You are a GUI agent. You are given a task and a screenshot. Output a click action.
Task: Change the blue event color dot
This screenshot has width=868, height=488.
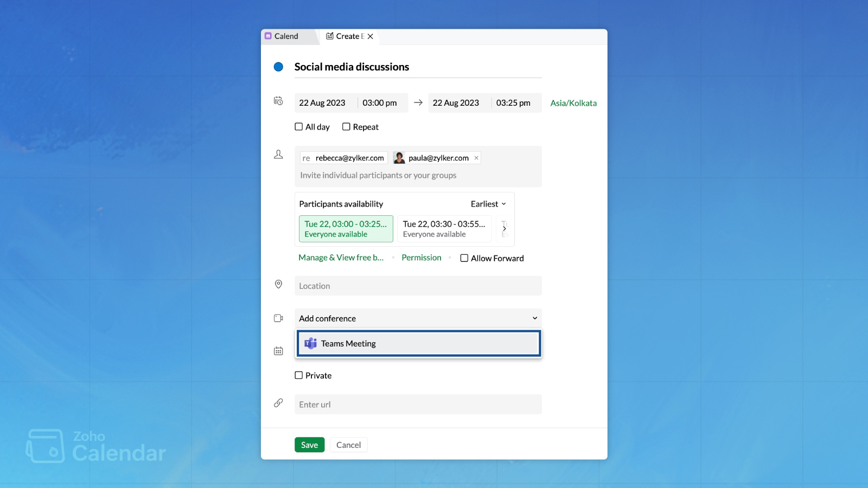pos(278,67)
